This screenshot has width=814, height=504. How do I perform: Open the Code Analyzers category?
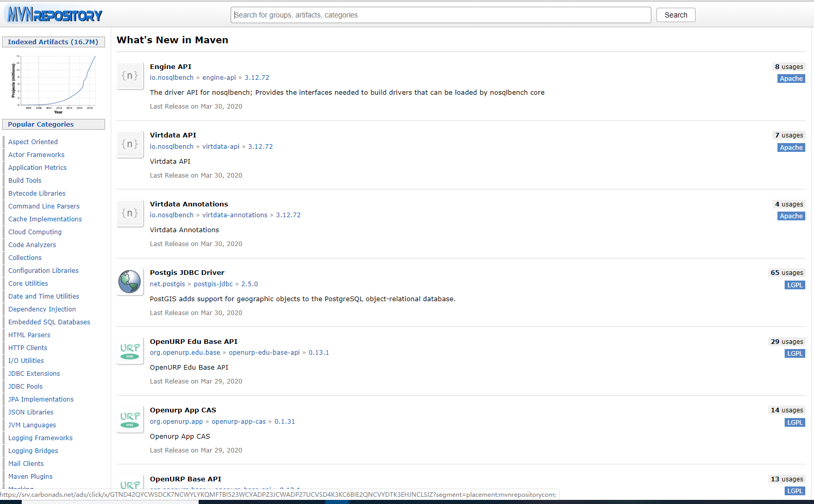click(32, 245)
